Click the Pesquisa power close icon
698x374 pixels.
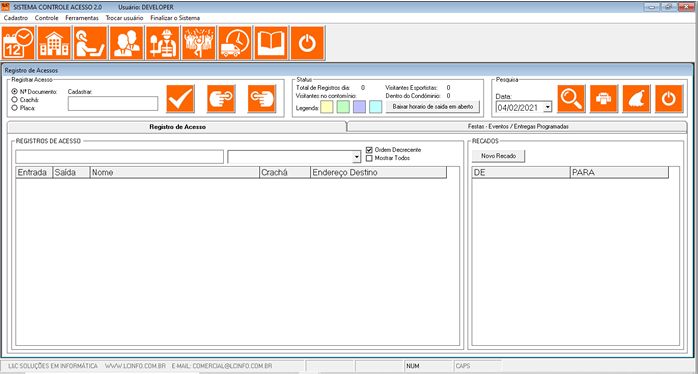click(x=669, y=98)
